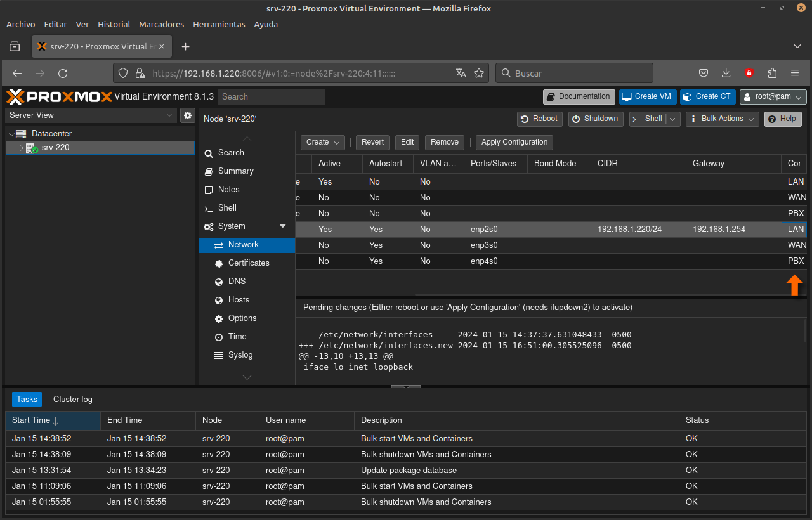
Task: Open the Firefox downloads arrow icon
Action: (x=726, y=73)
